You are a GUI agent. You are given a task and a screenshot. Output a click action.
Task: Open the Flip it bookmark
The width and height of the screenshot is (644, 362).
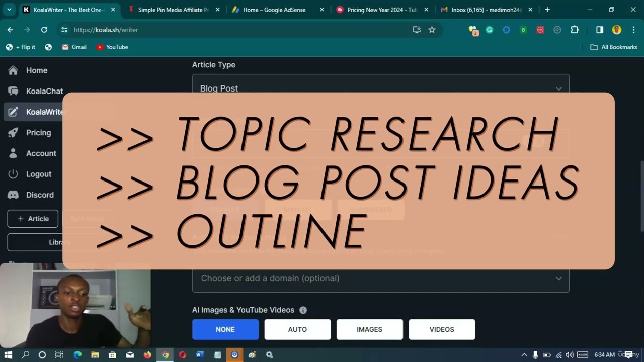(21, 47)
